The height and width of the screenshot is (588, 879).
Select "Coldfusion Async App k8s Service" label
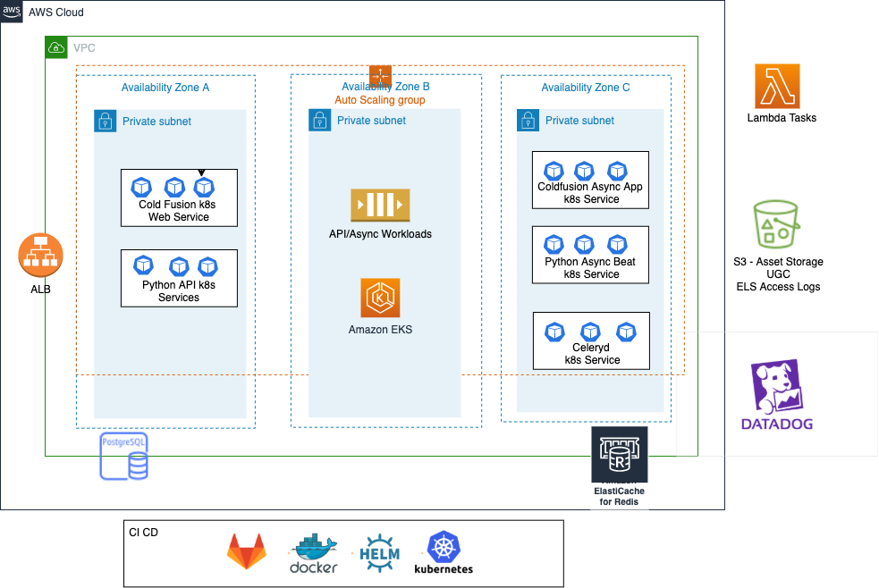point(590,193)
